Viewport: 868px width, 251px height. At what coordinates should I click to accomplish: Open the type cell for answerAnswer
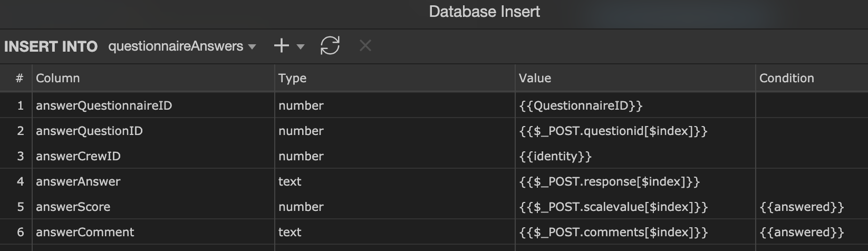394,181
